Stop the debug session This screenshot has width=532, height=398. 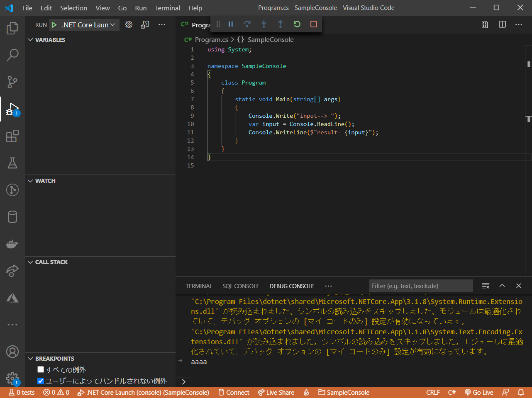(x=314, y=24)
